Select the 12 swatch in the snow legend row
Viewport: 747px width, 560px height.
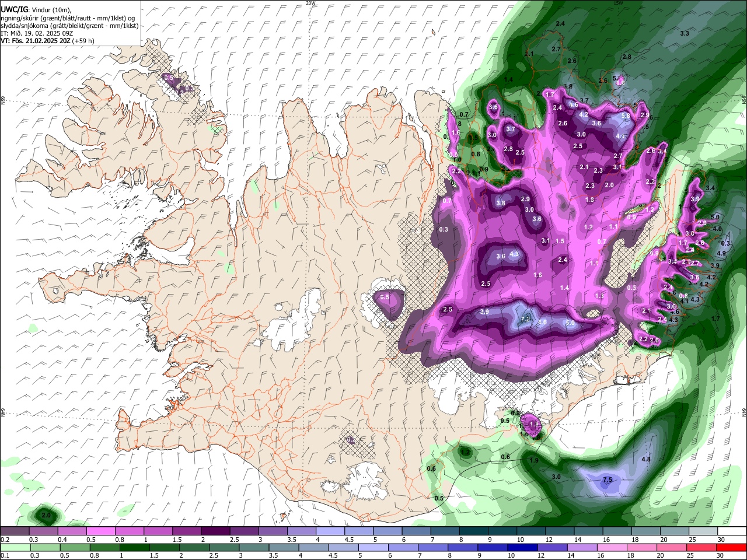(558, 531)
